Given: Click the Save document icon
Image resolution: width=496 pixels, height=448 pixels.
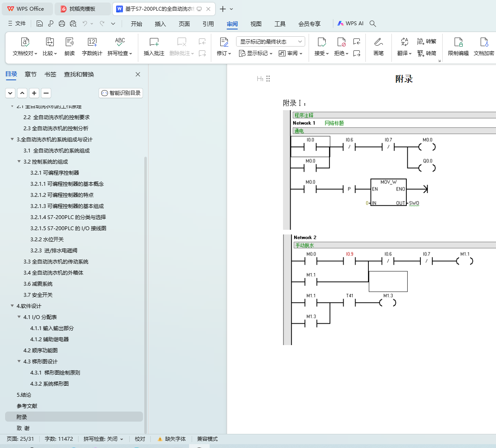Looking at the screenshot, I should coord(40,23).
